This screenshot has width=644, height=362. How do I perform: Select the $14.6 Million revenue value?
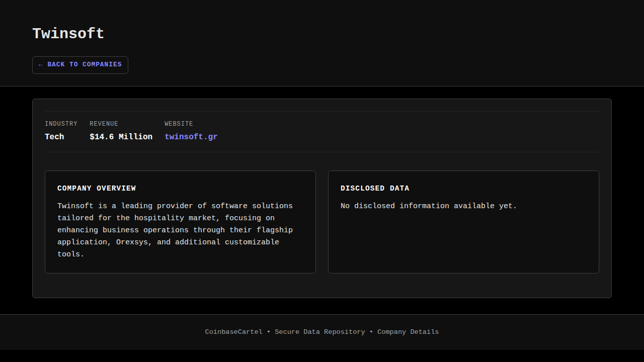point(121,137)
